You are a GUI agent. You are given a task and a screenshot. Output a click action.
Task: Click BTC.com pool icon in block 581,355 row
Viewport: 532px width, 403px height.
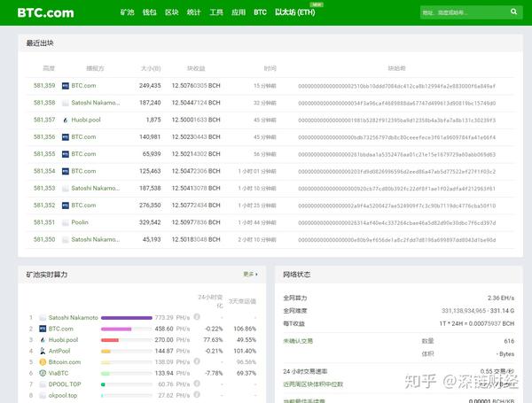[66, 154]
